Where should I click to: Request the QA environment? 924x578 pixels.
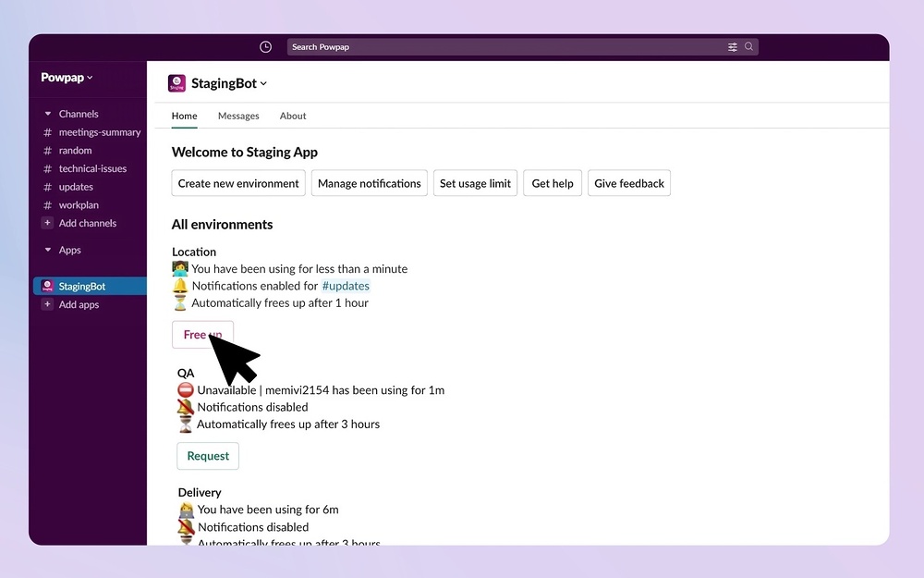pos(208,456)
